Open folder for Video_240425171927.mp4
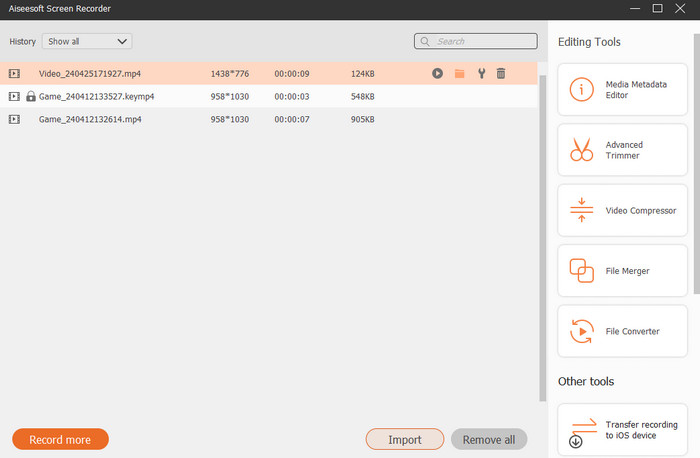This screenshot has height=458, width=700. click(x=459, y=74)
